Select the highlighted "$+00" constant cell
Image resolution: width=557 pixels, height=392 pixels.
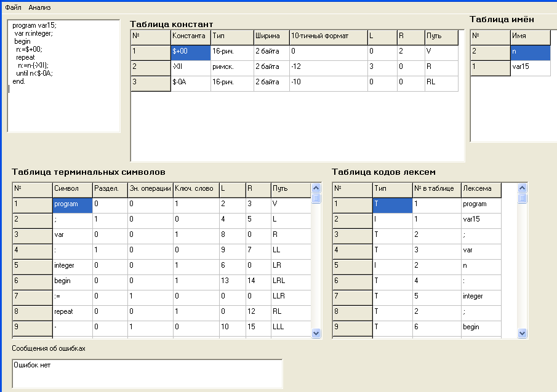pyautogui.click(x=190, y=52)
